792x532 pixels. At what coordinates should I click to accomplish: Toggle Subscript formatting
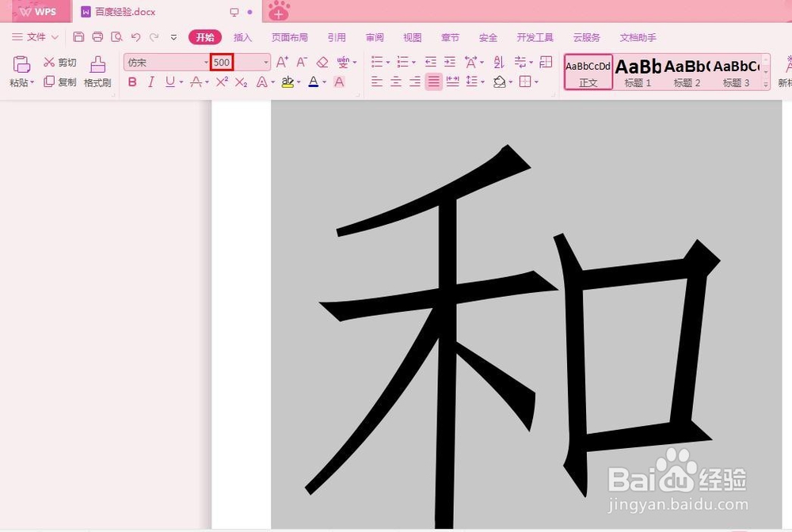(242, 82)
